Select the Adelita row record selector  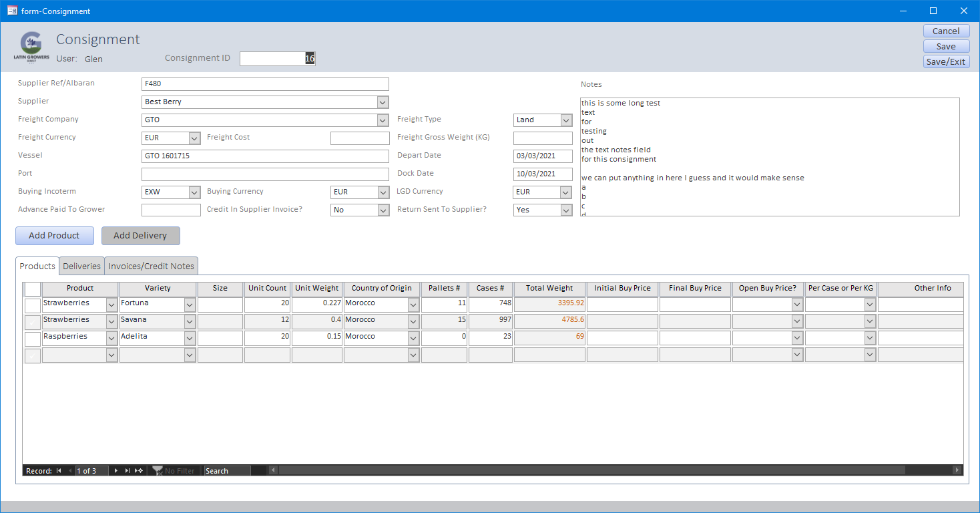(32, 339)
